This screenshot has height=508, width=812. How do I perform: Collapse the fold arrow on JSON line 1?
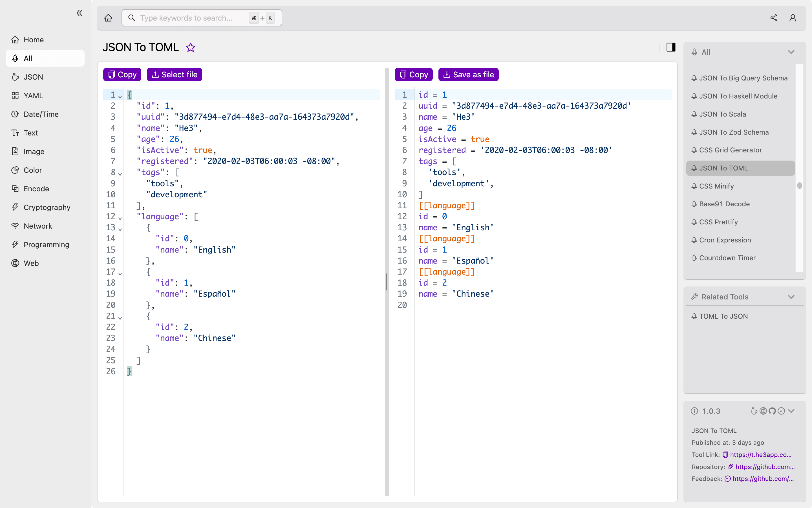[x=120, y=97]
